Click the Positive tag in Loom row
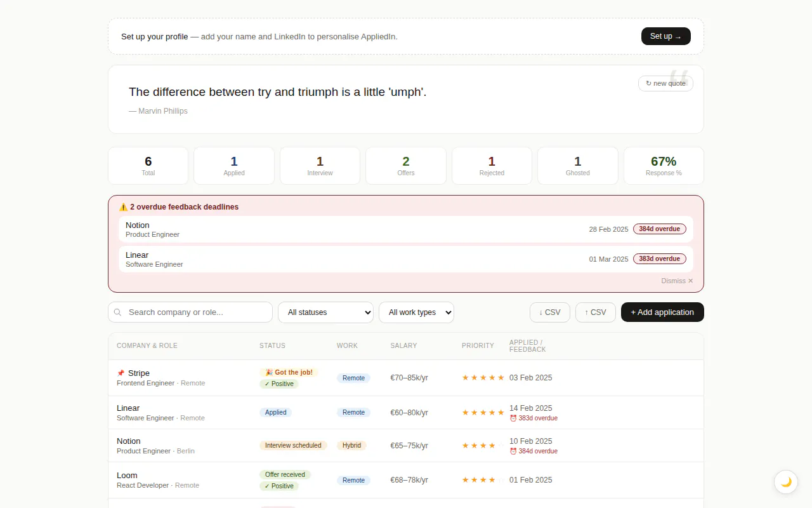Viewport: 812px width, 508px height. pos(279,486)
